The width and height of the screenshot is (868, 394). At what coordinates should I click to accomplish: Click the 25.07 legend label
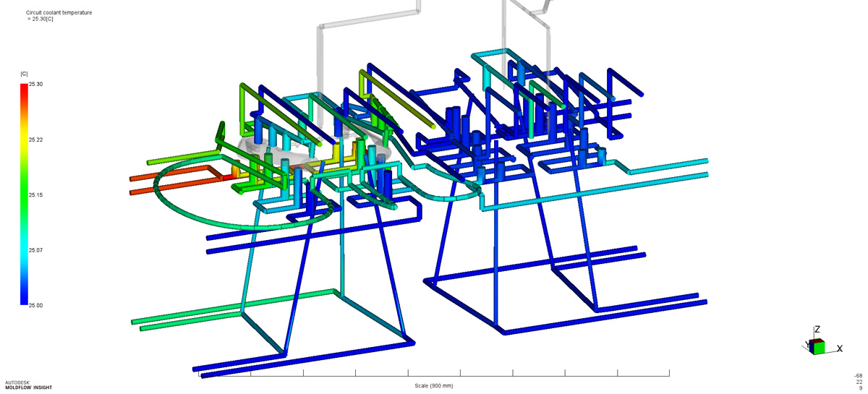click(35, 250)
